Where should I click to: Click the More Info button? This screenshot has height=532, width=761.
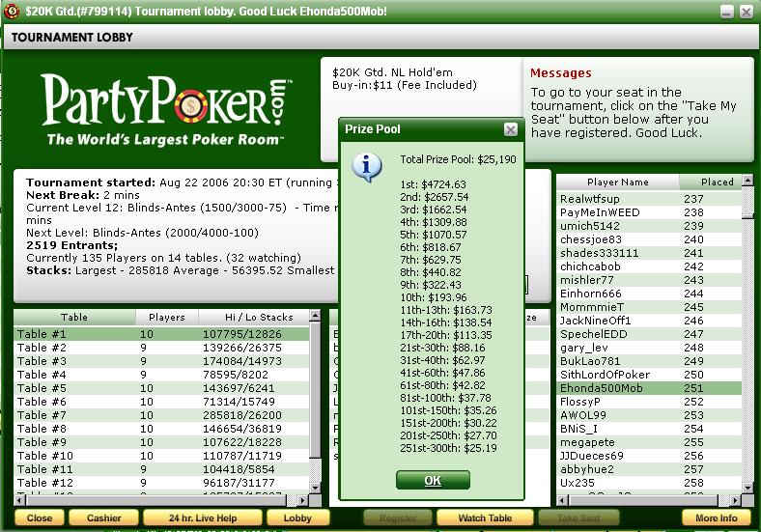pyautogui.click(x=716, y=518)
